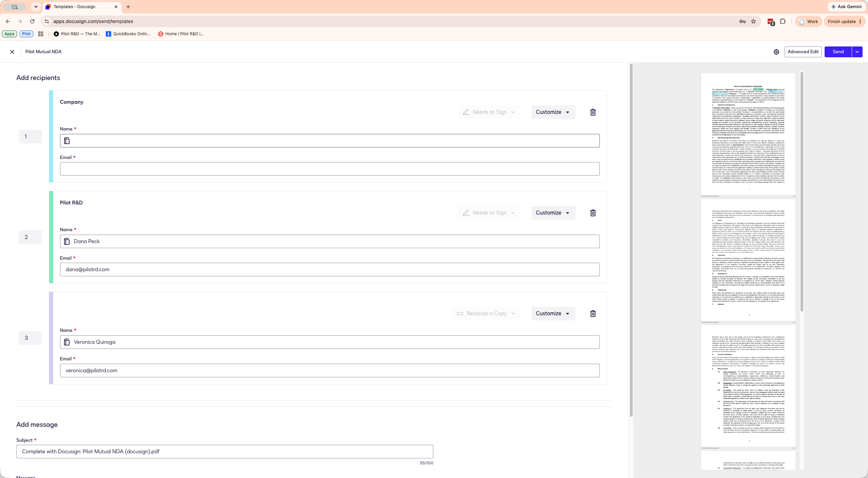
Task: Open the tab search dropdown arrow
Action: pos(36,7)
